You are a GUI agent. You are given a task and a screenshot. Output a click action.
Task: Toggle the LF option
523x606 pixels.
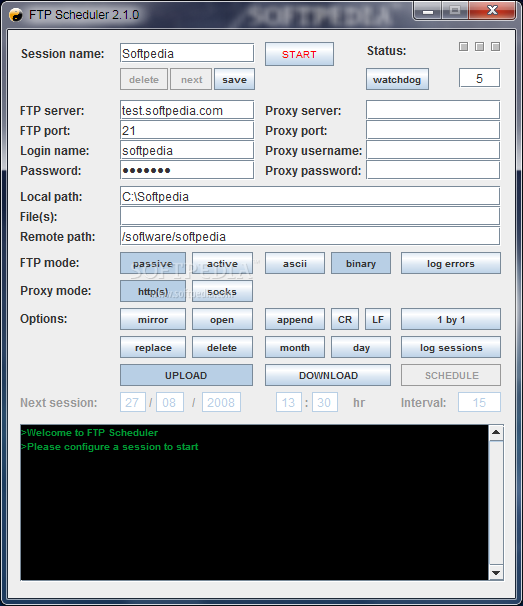(x=378, y=319)
